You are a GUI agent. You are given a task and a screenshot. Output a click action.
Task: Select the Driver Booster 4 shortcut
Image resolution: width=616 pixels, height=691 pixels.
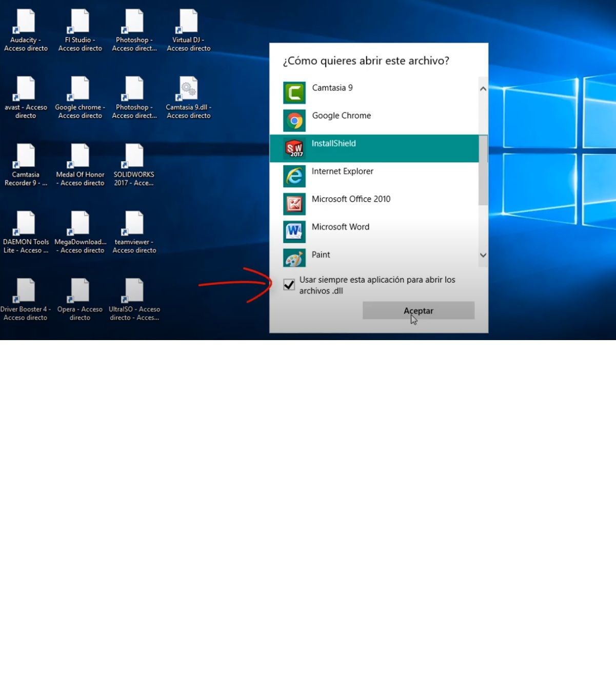click(x=26, y=300)
